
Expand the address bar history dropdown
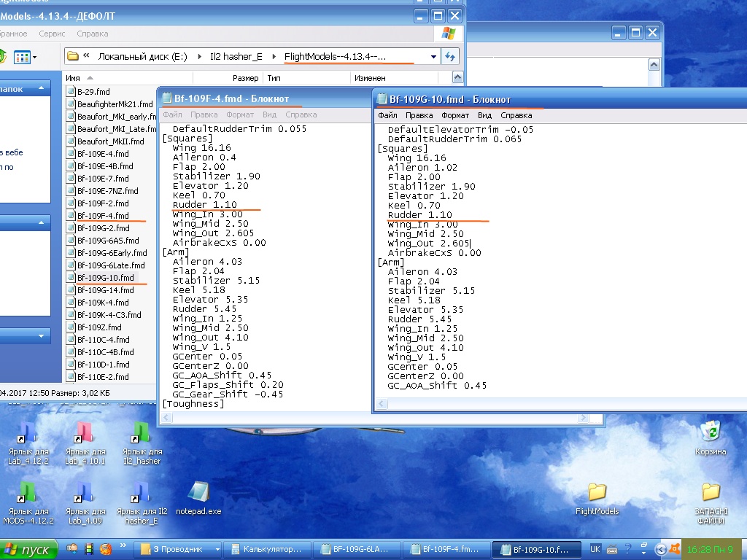coord(434,56)
